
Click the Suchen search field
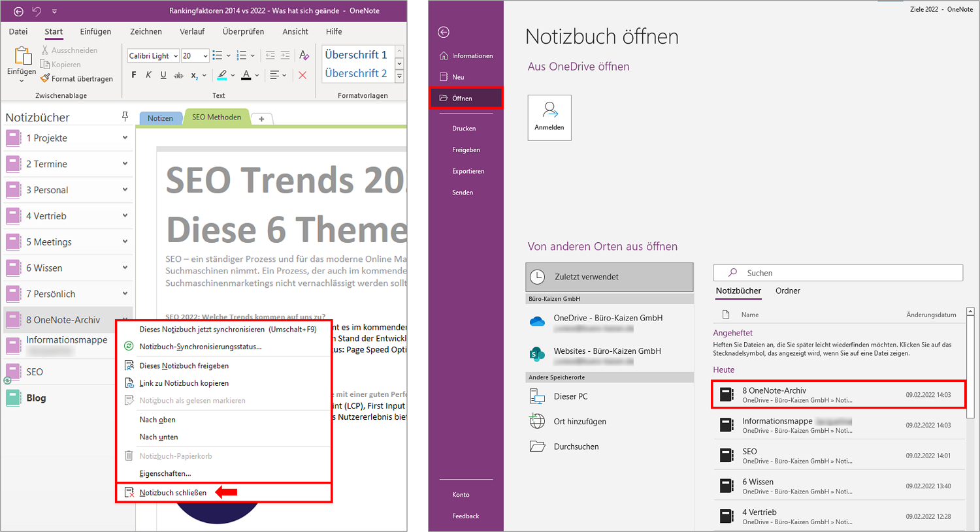tap(838, 273)
